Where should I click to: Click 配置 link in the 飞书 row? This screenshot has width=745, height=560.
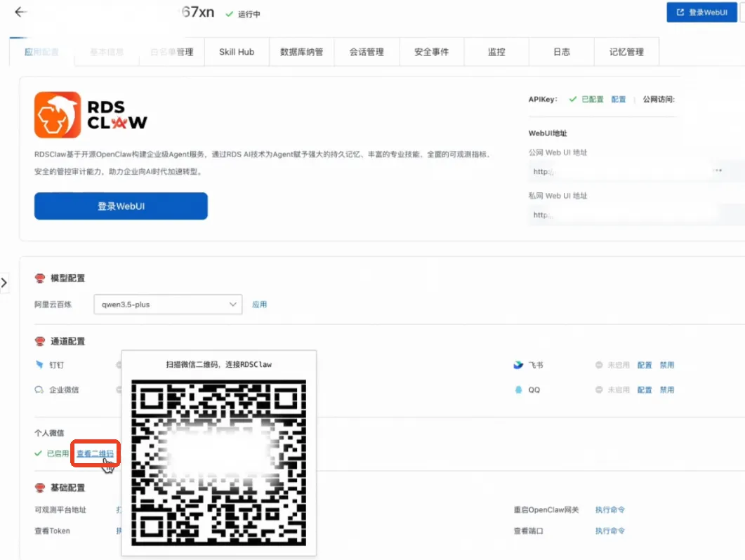coord(645,365)
